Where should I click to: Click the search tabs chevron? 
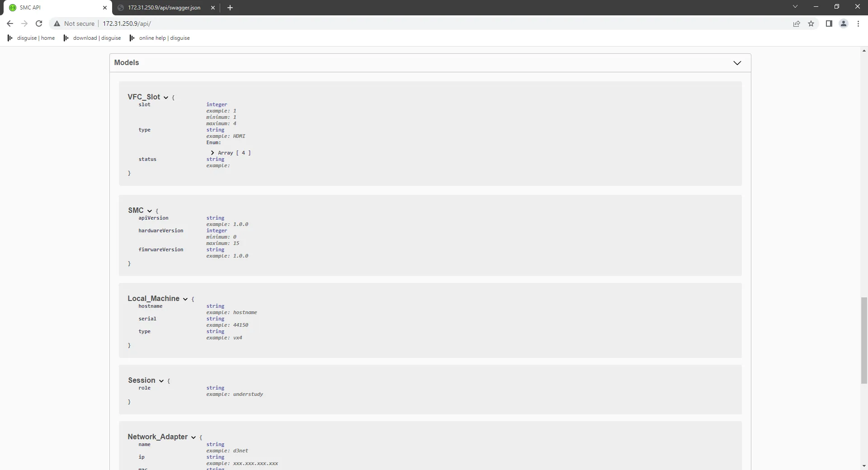795,6
